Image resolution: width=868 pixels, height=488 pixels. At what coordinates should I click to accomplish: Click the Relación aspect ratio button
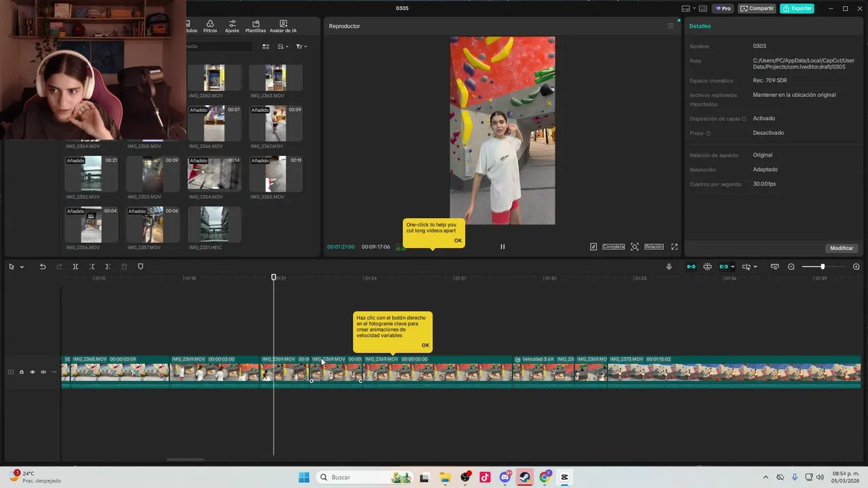[654, 247]
